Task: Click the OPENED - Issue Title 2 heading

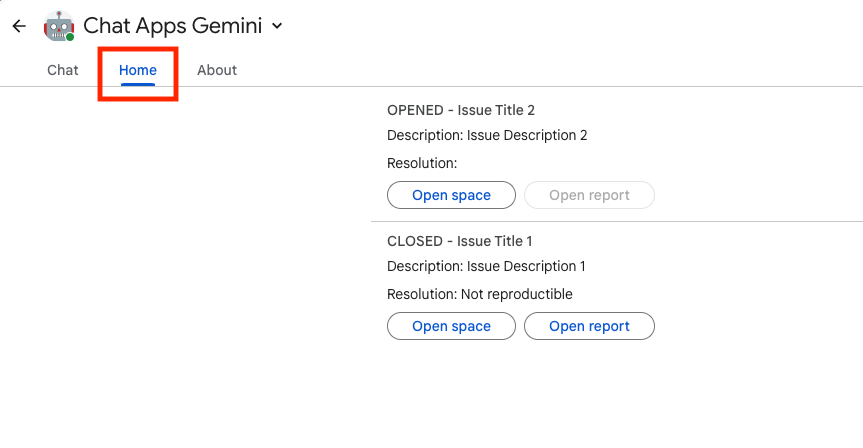Action: pos(467,110)
